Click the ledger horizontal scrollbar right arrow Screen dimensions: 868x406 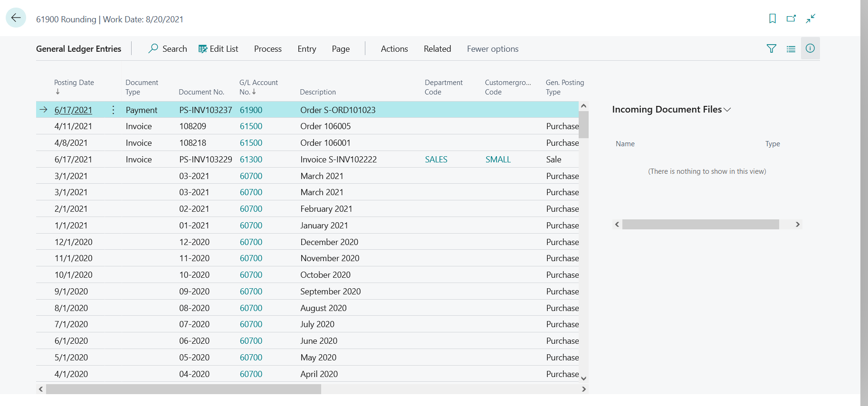584,389
